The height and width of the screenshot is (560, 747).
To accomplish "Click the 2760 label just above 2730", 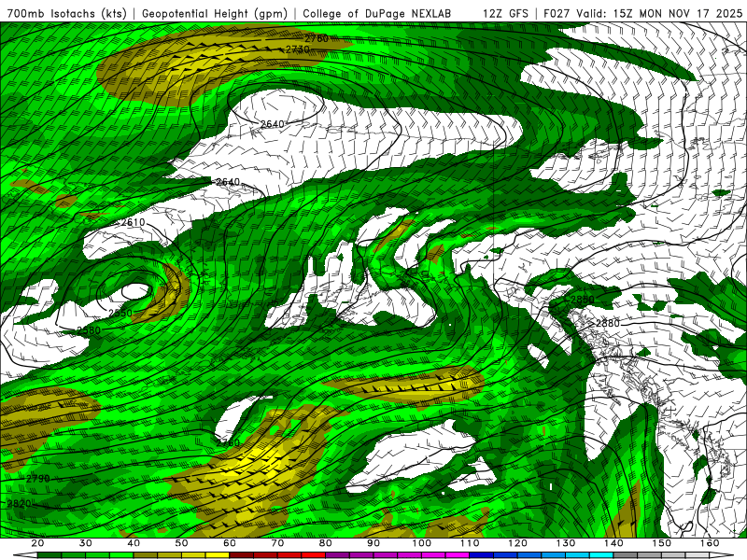I will [x=317, y=38].
